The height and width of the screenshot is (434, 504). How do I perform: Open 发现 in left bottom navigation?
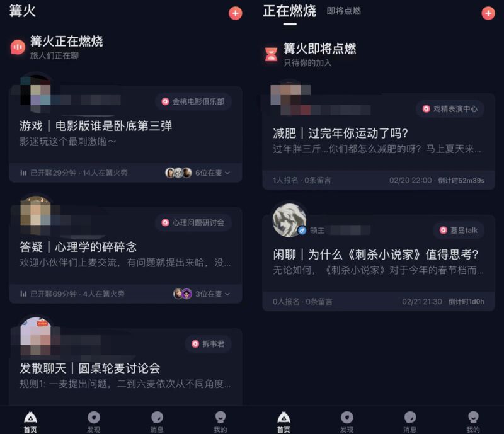tap(93, 422)
